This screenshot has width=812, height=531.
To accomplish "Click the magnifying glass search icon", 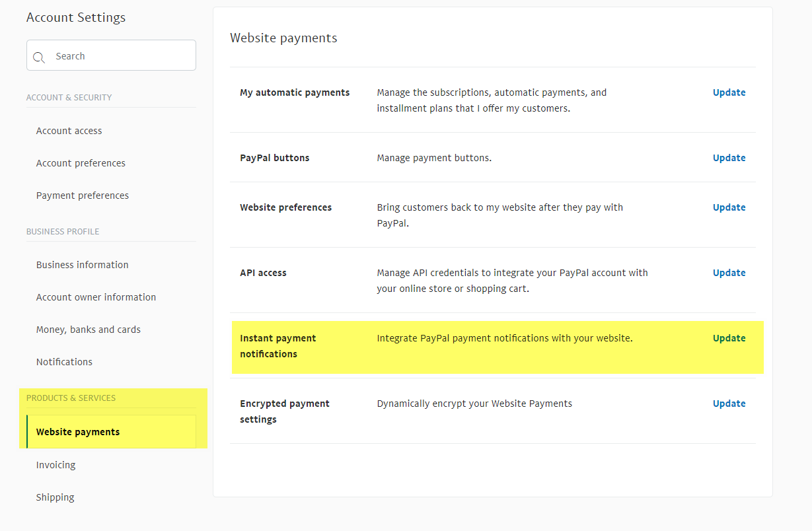I will (39, 57).
